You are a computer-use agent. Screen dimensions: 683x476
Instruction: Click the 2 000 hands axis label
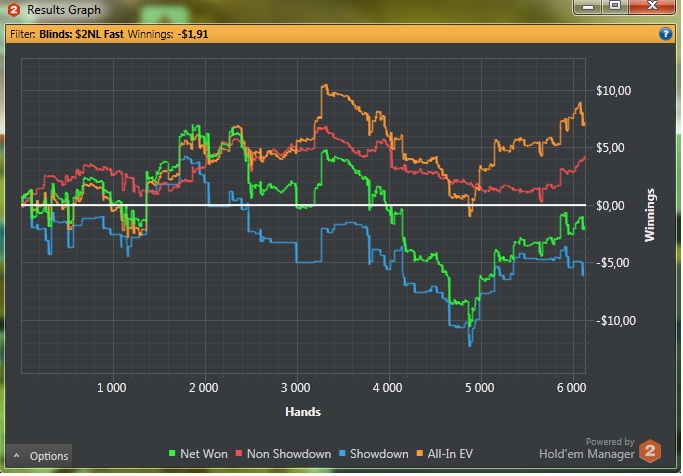203,388
